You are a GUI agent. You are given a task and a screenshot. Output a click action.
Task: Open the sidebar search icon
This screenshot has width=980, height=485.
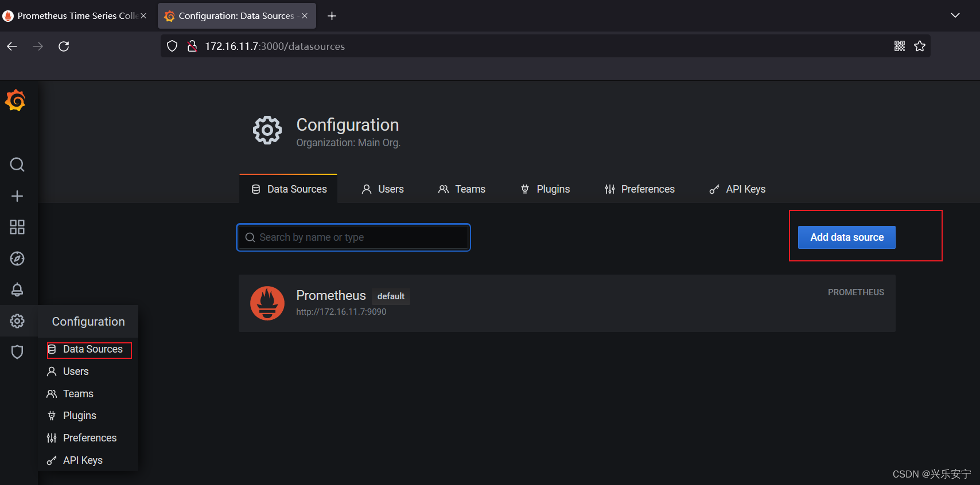(x=17, y=165)
